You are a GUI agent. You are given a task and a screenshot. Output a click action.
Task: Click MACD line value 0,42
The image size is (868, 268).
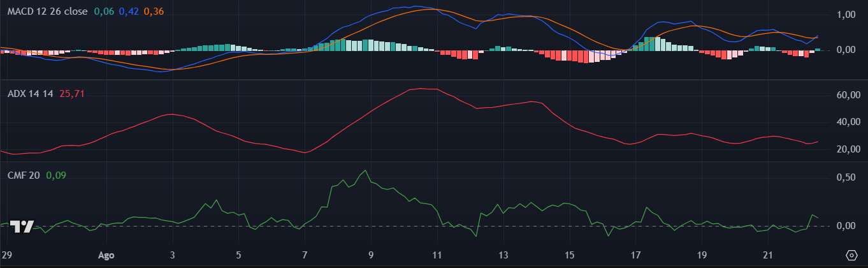coord(129,11)
